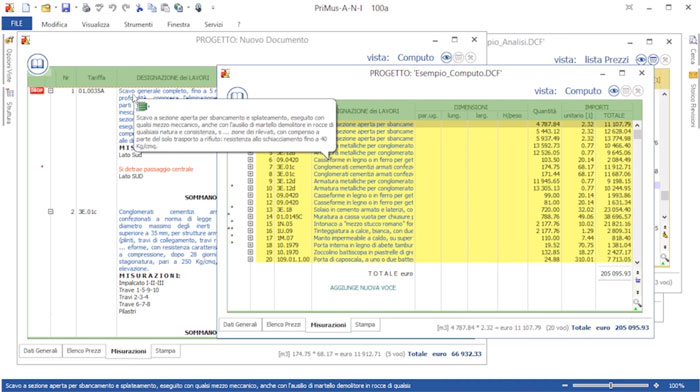This screenshot has height=392, width=700.
Task: Switch to Elenco Prezzi tab in Esempio_Computo
Action: tap(283, 325)
